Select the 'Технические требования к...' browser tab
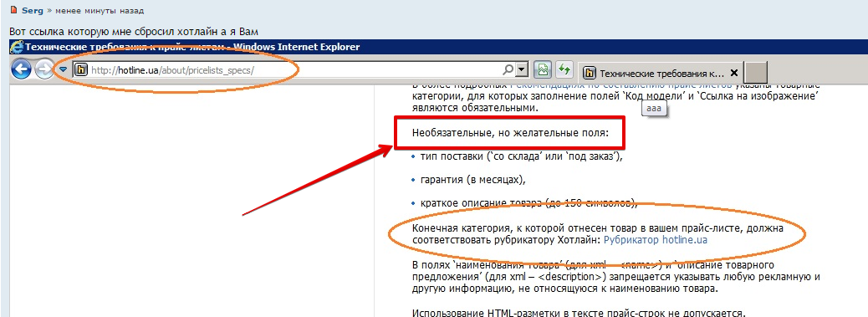Viewport: 868px width, 317px height. pos(661,73)
